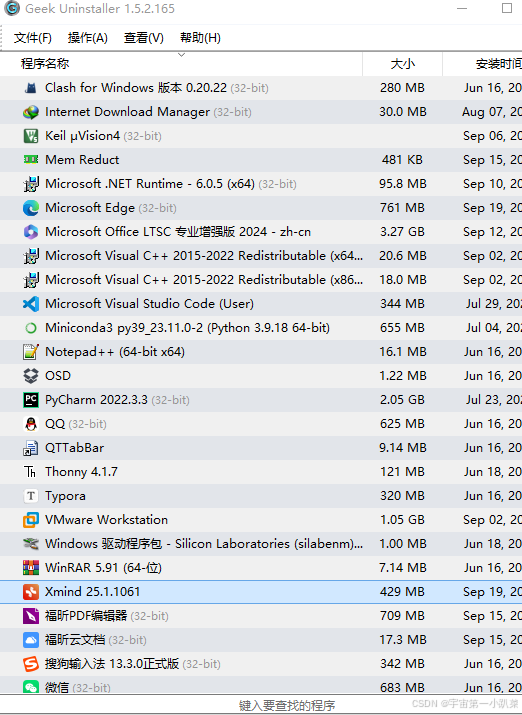Click the 福昕云文档 cloud icon

pos(31,640)
